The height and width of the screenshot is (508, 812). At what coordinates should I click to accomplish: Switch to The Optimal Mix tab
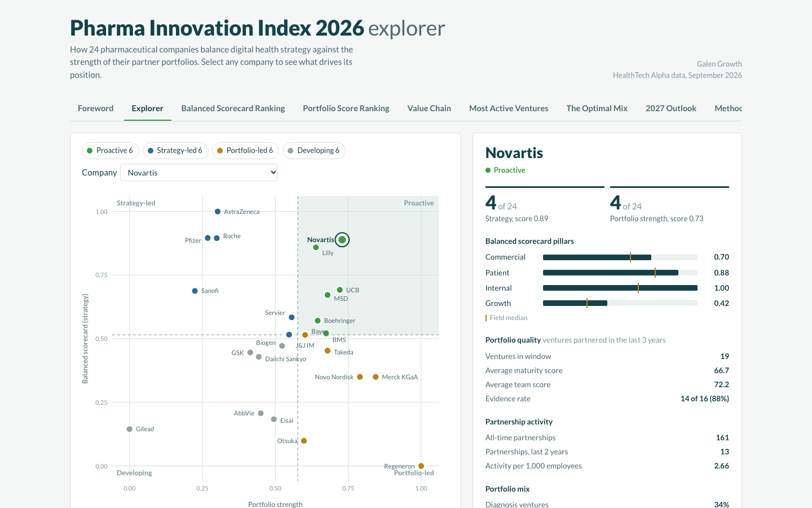(597, 108)
